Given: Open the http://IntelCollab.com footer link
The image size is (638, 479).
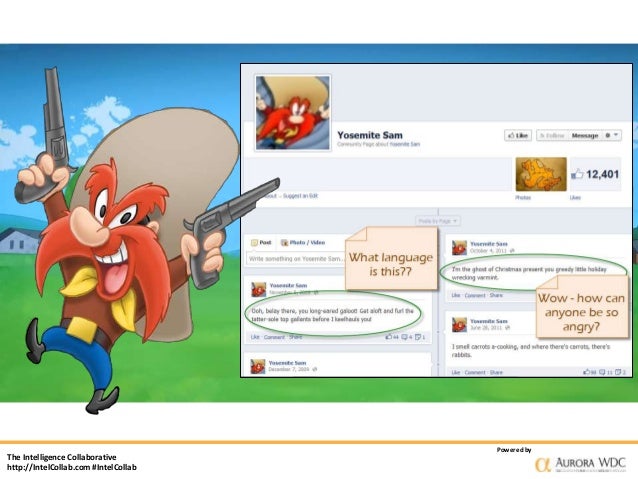Looking at the screenshot, I should pyautogui.click(x=48, y=467).
